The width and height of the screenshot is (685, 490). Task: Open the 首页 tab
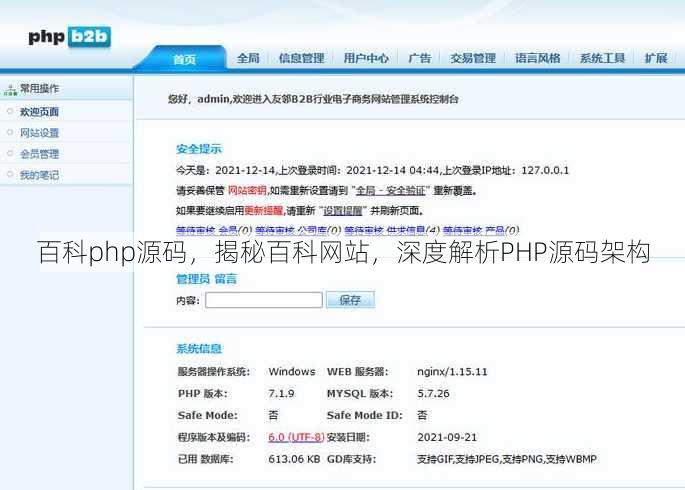(184, 59)
